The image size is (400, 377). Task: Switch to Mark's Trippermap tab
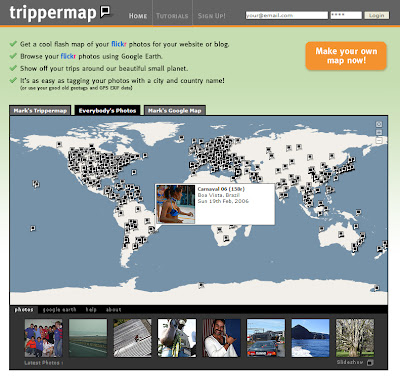[x=40, y=110]
